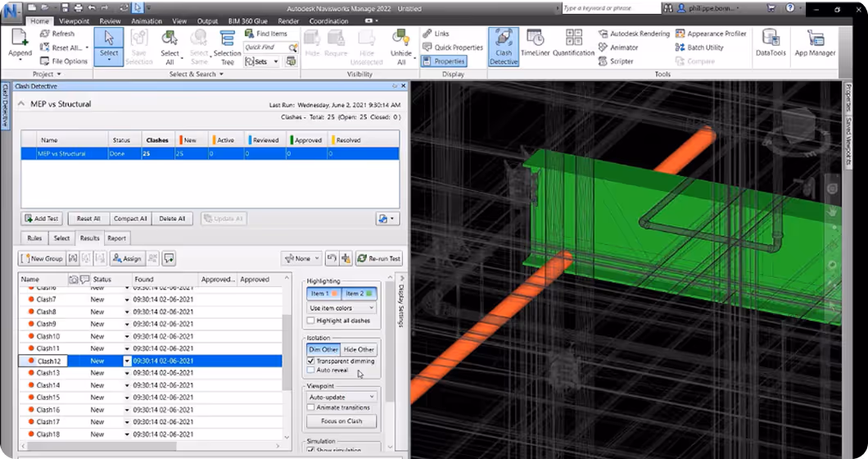Enable the Auto reveal checkbox
This screenshot has width=868, height=459.
point(311,370)
